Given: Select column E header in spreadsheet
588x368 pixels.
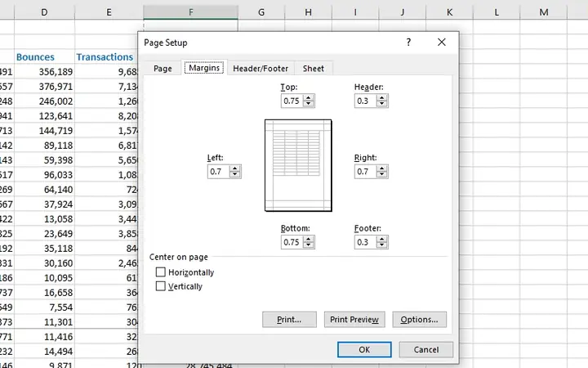Looking at the screenshot, I should pyautogui.click(x=109, y=12).
